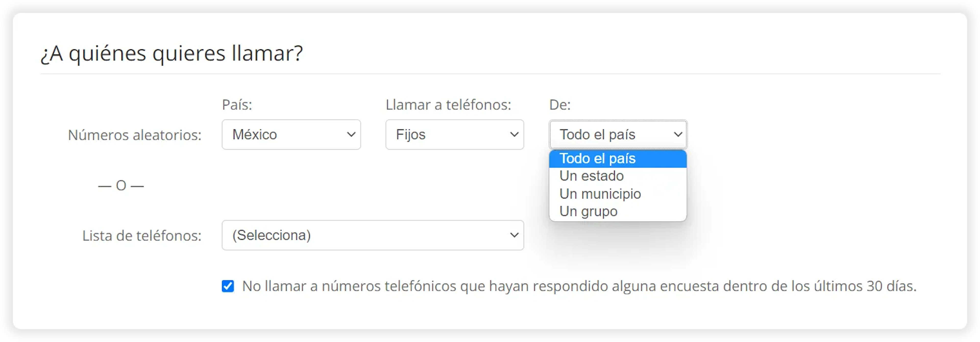Collapse the De dropdown field showing Todo el país

617,134
